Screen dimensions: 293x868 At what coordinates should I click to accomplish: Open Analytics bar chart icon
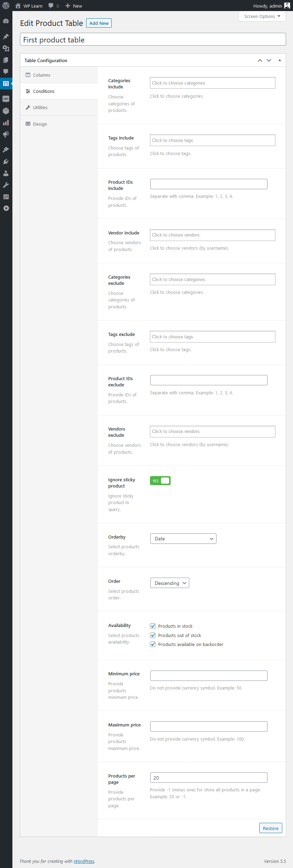[6, 123]
